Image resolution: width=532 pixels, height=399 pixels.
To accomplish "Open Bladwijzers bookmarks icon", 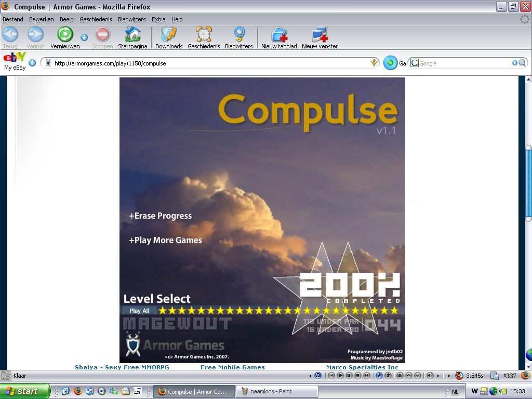I will 238,35.
